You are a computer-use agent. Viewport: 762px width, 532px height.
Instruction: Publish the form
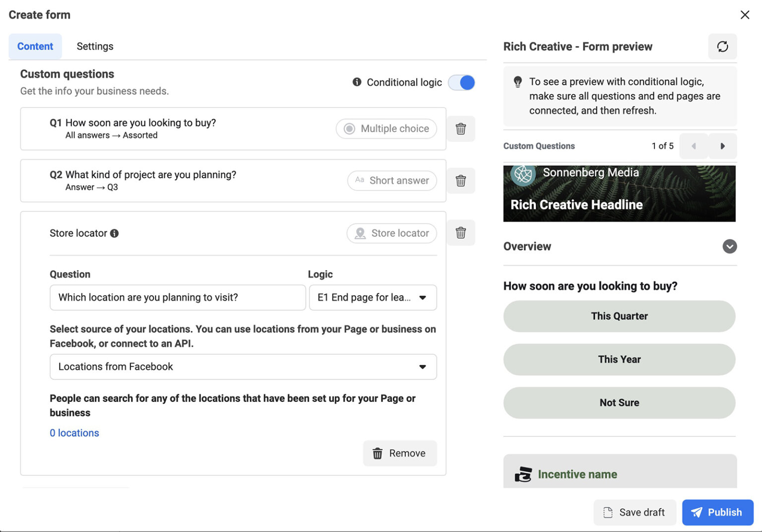(x=717, y=512)
